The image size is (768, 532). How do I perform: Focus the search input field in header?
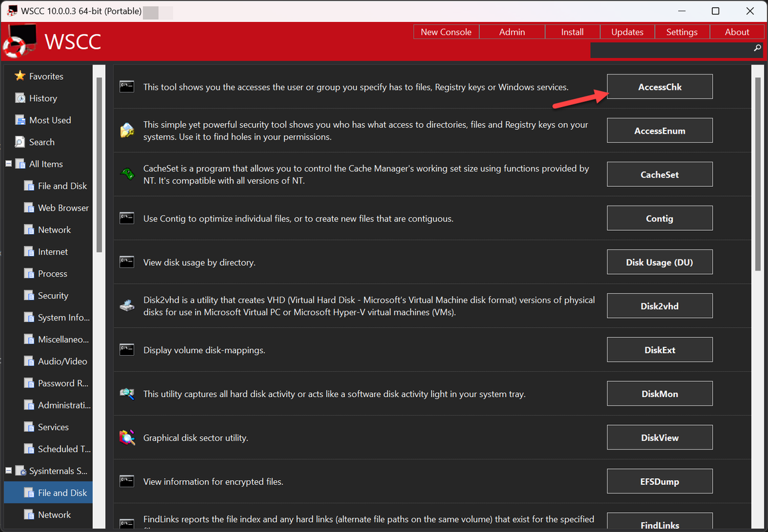point(671,50)
